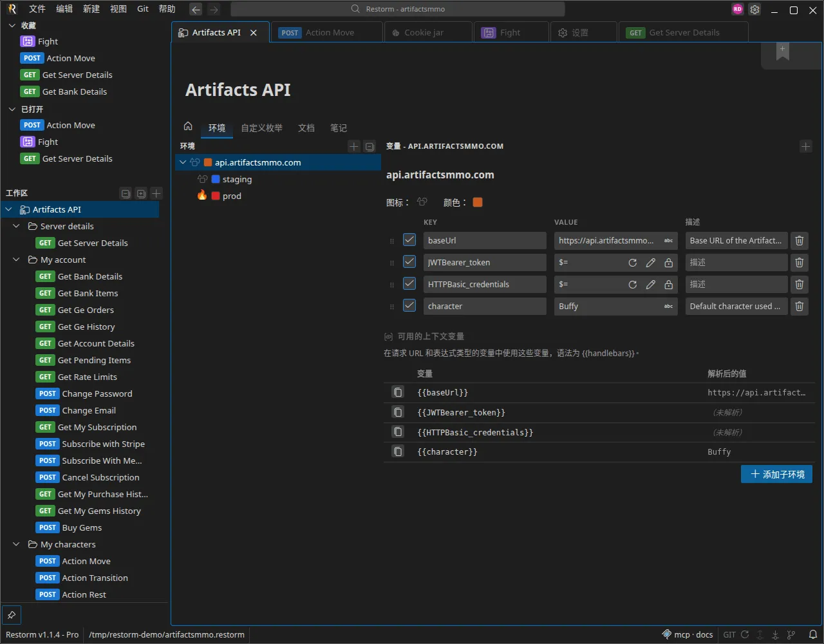Collapse the Server details folder
The image size is (824, 644).
tap(17, 226)
